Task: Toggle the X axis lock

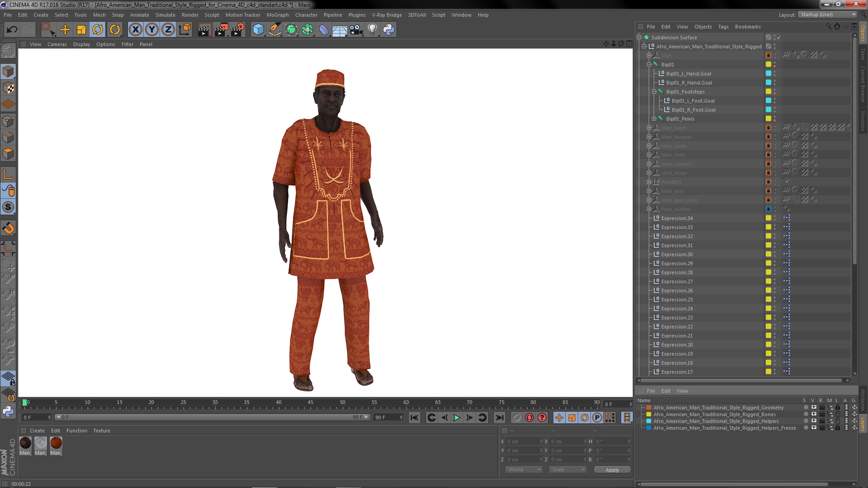Action: 135,30
